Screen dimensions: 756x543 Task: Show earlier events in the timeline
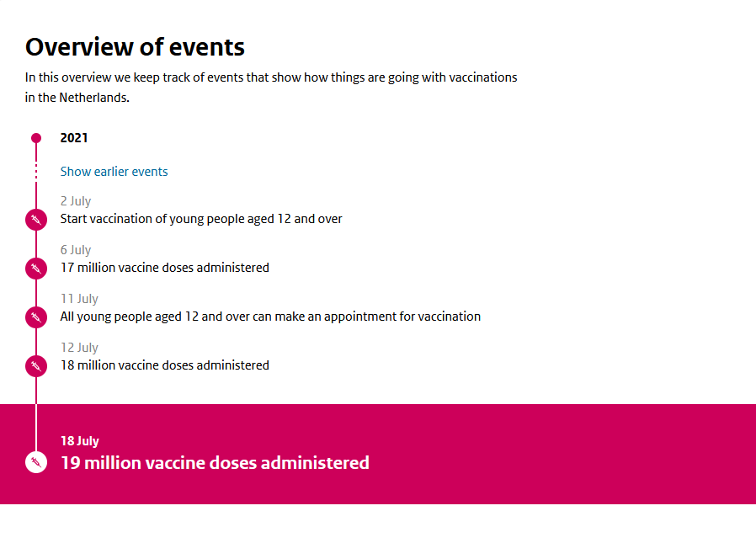[x=114, y=172]
